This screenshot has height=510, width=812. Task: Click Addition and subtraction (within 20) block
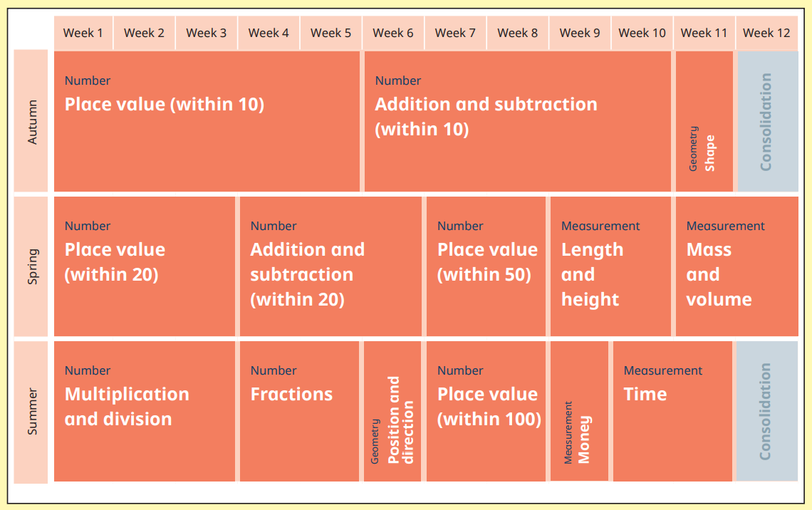(330, 266)
